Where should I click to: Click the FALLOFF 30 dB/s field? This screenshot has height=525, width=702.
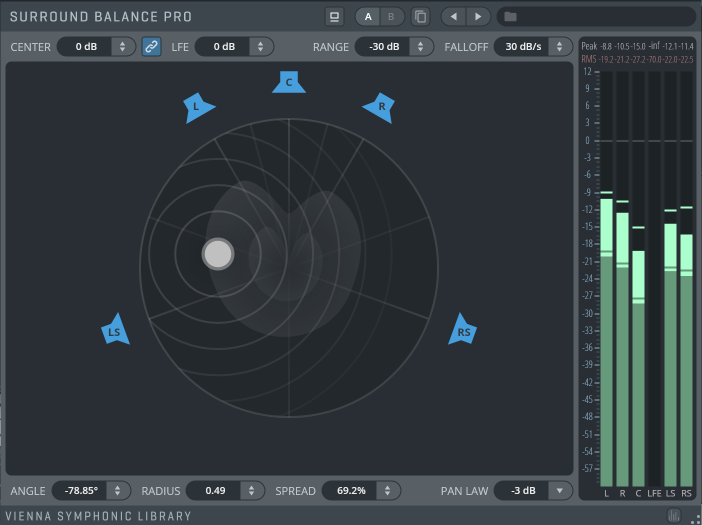point(522,47)
